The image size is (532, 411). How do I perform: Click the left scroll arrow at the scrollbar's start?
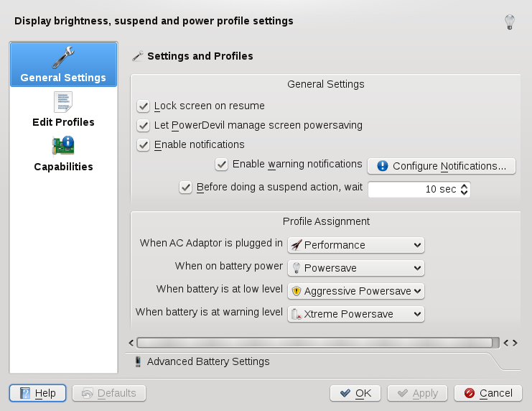pyautogui.click(x=131, y=343)
